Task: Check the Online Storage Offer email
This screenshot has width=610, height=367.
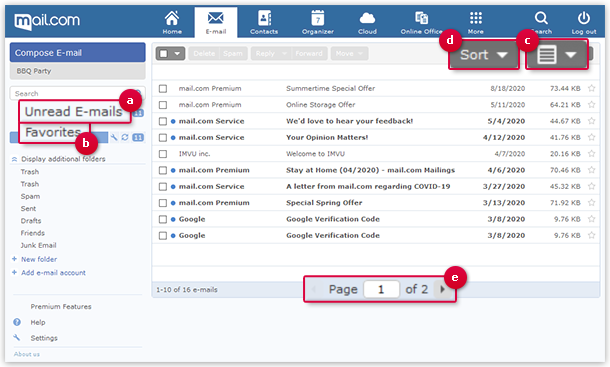Action: click(163, 105)
